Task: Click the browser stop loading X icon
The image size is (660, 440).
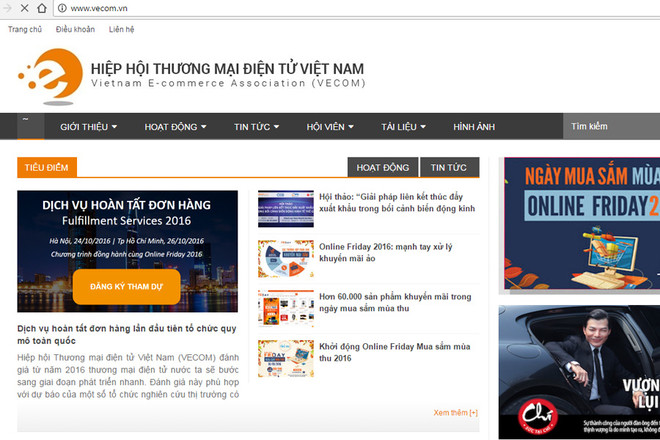Action: tap(24, 8)
